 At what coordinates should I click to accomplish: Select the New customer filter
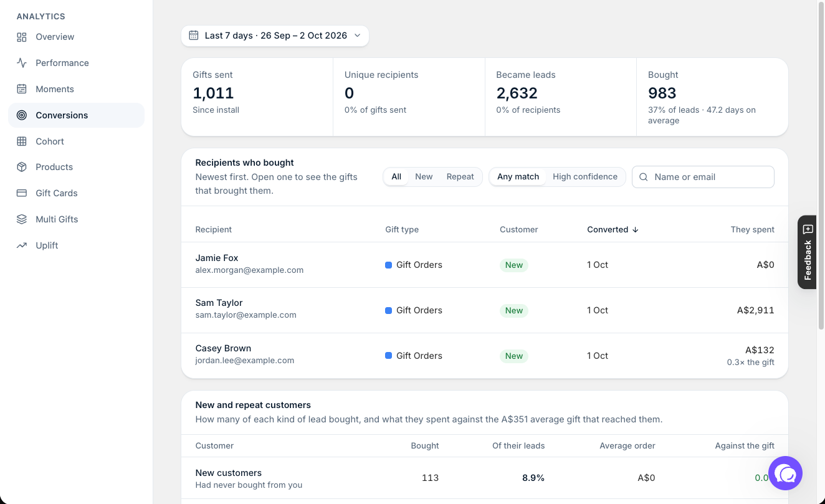point(424,177)
